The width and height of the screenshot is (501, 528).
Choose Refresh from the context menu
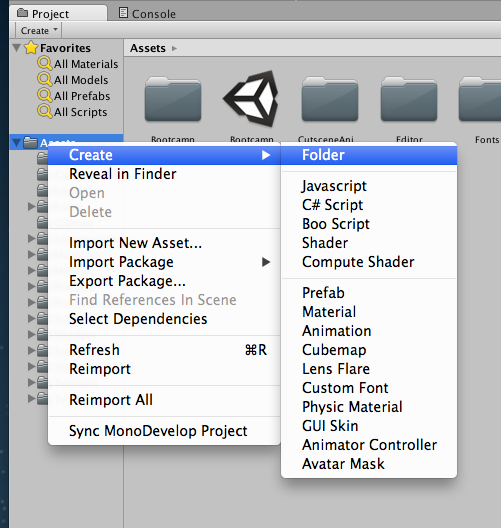[164, 350]
